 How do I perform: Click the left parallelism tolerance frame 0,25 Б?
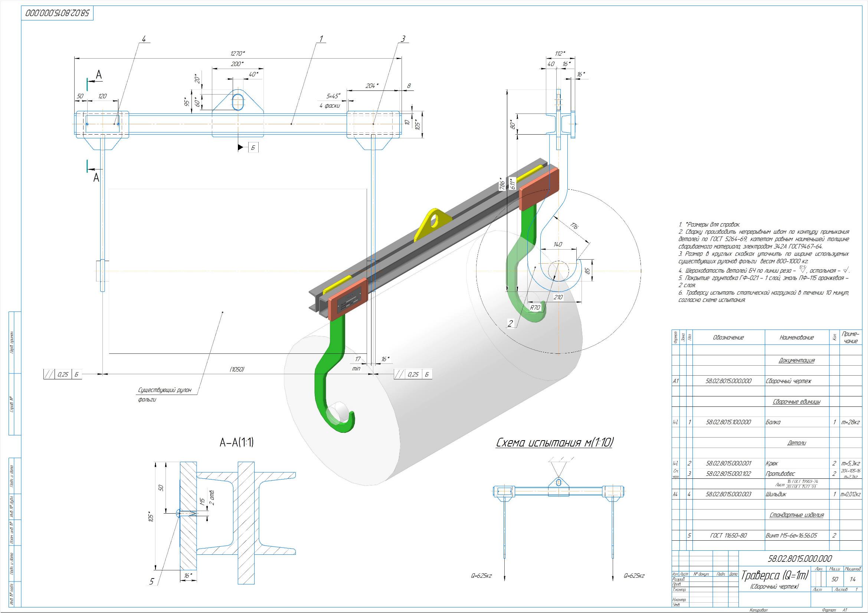[63, 374]
